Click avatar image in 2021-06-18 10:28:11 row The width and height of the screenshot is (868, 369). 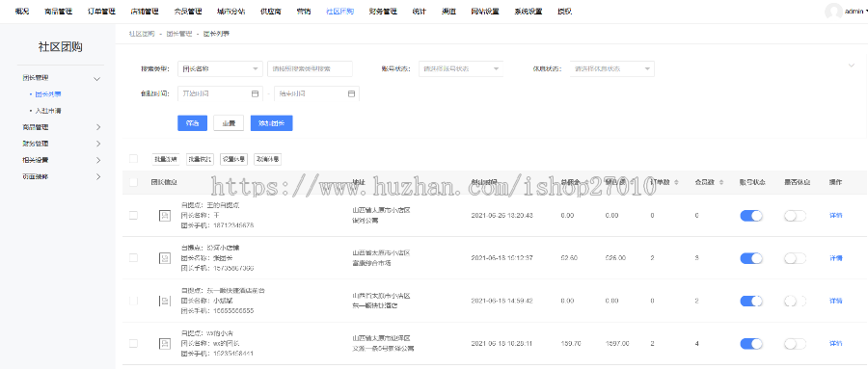coord(165,344)
